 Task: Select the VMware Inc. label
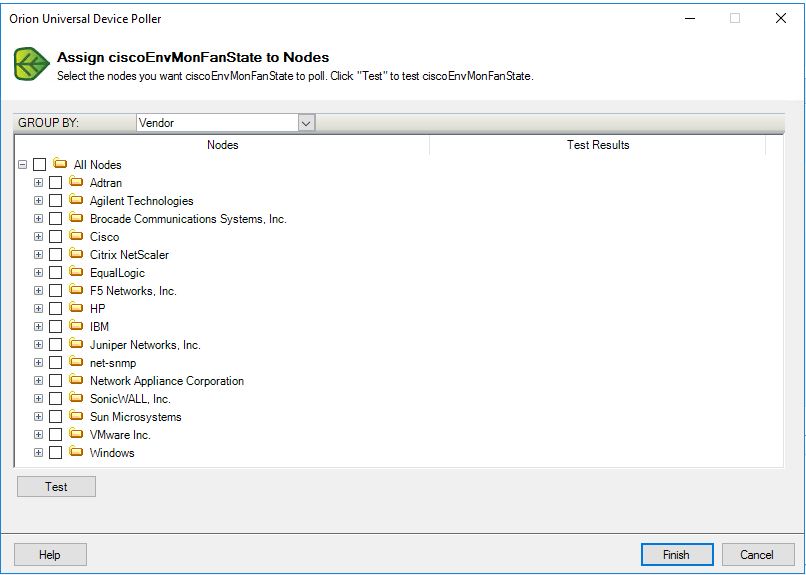point(120,435)
